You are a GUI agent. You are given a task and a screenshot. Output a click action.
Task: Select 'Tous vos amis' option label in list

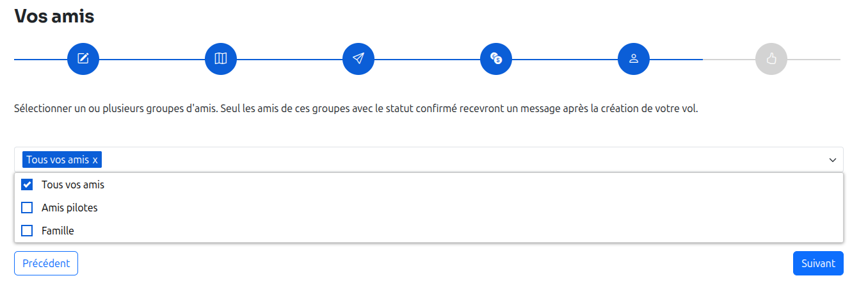(x=73, y=184)
